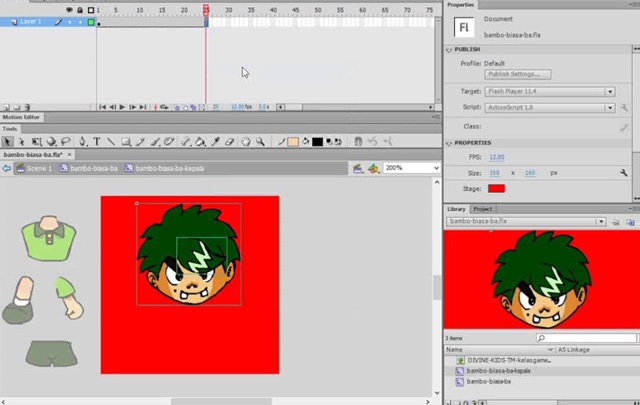Image resolution: width=640 pixels, height=405 pixels.
Task: Delete layer with the timeline trash icon
Action: (x=27, y=107)
